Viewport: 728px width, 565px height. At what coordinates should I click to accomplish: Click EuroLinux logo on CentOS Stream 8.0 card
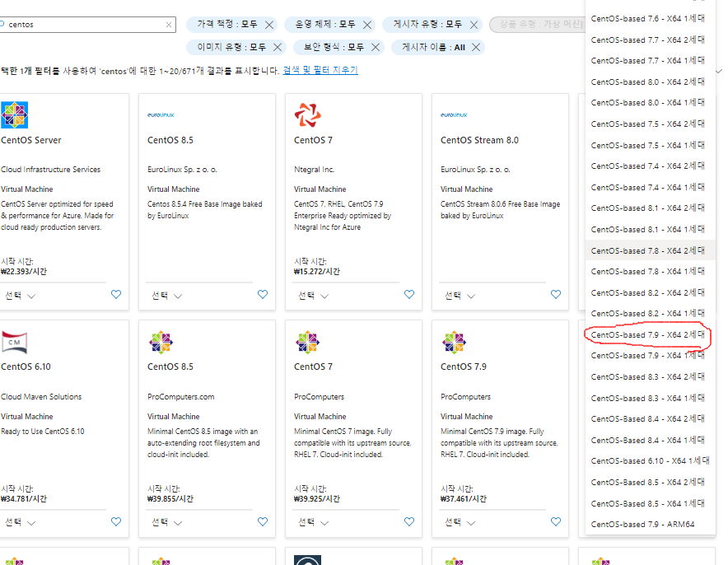coord(454,114)
